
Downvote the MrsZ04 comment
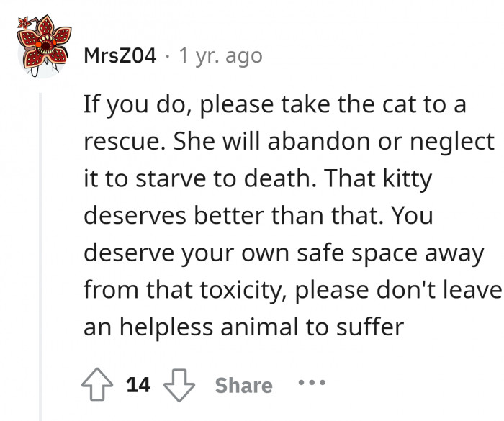pos(179,385)
